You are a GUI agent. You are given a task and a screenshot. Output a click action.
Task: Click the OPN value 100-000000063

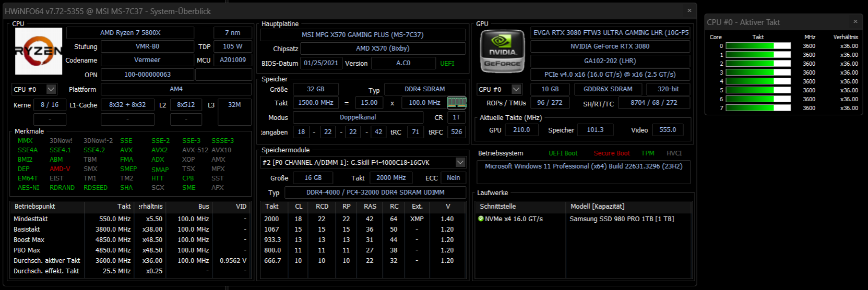click(147, 75)
